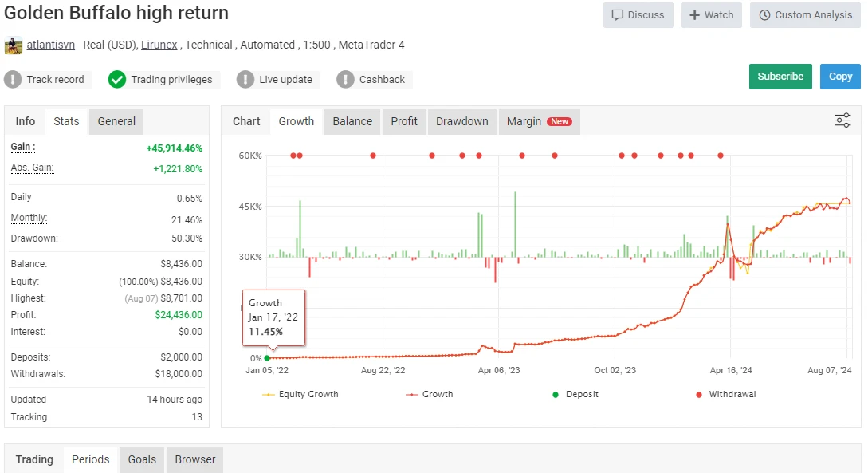
Task: Open chart settings sliders icon
Action: point(842,120)
